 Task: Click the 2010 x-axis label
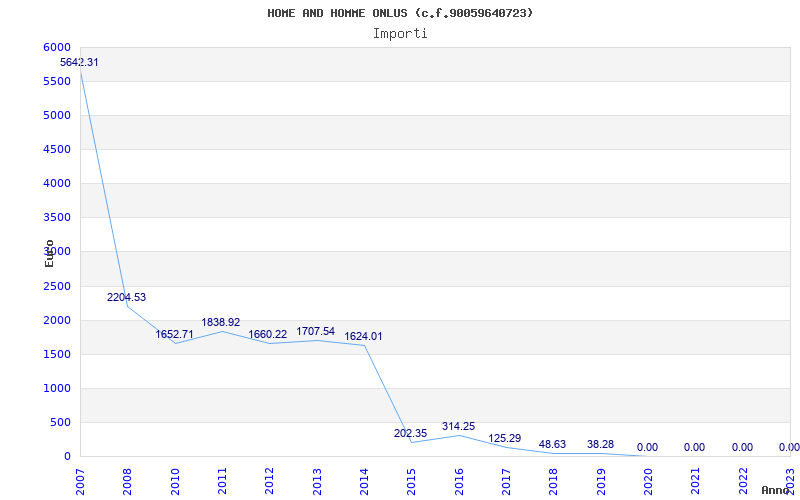tap(175, 481)
